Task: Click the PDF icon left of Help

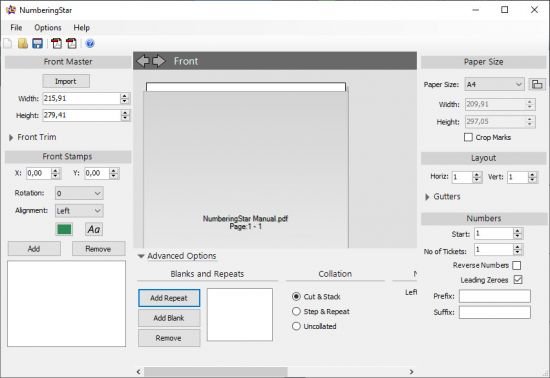Action: point(72,43)
